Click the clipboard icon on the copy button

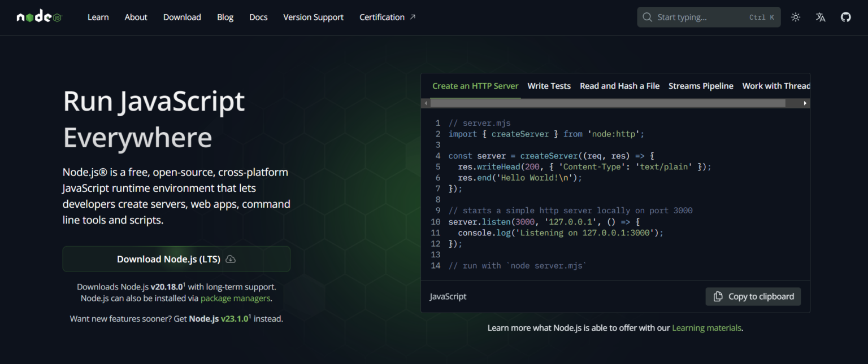[718, 296]
